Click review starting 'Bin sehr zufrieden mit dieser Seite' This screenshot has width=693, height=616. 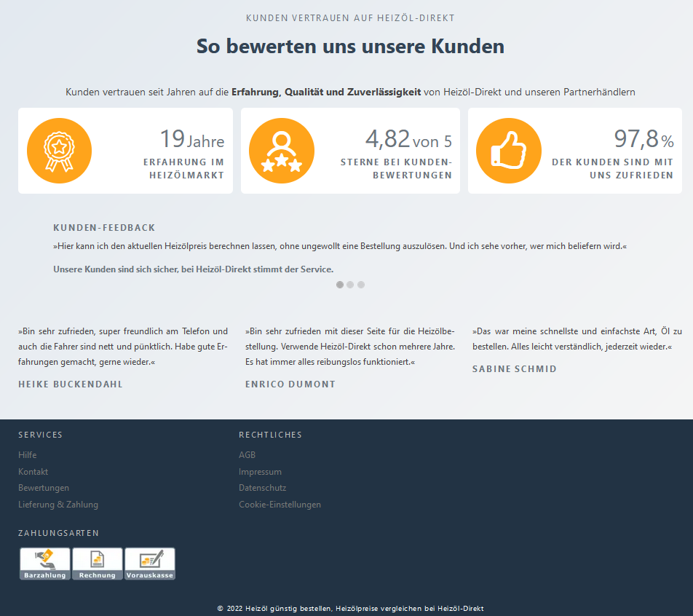pos(350,347)
